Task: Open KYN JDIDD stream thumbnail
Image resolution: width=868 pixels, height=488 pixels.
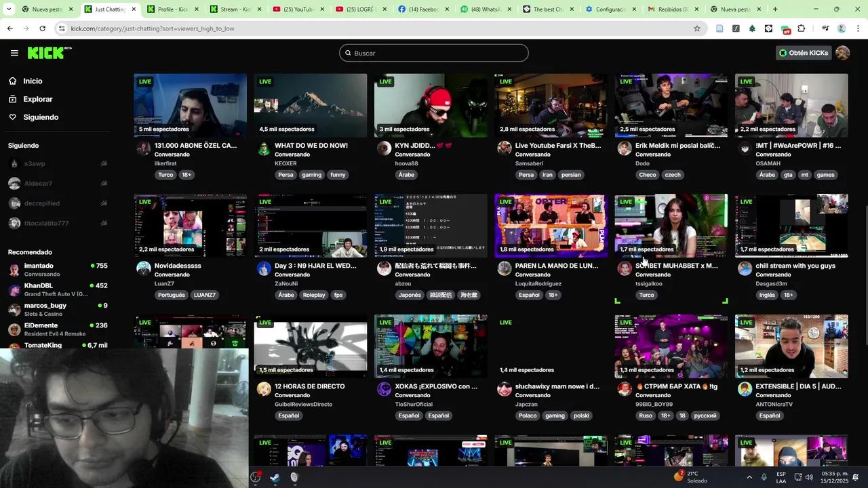Action: 431,105
